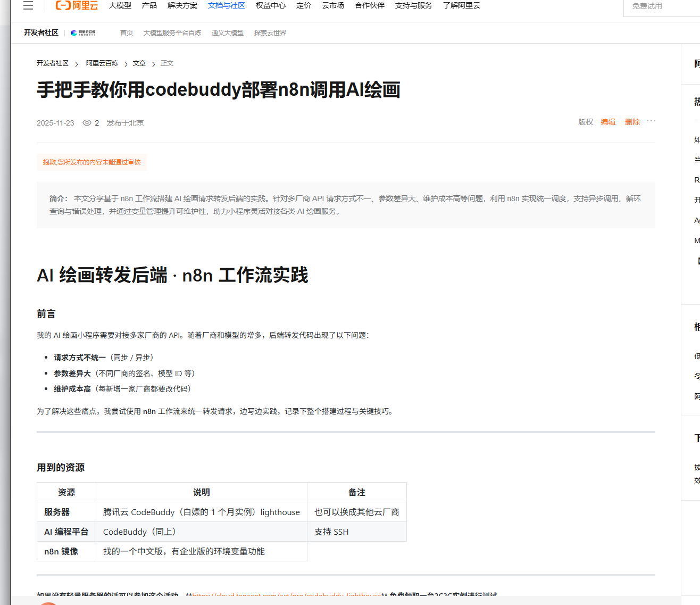Click the AI 编程平台 table cell

pos(66,532)
